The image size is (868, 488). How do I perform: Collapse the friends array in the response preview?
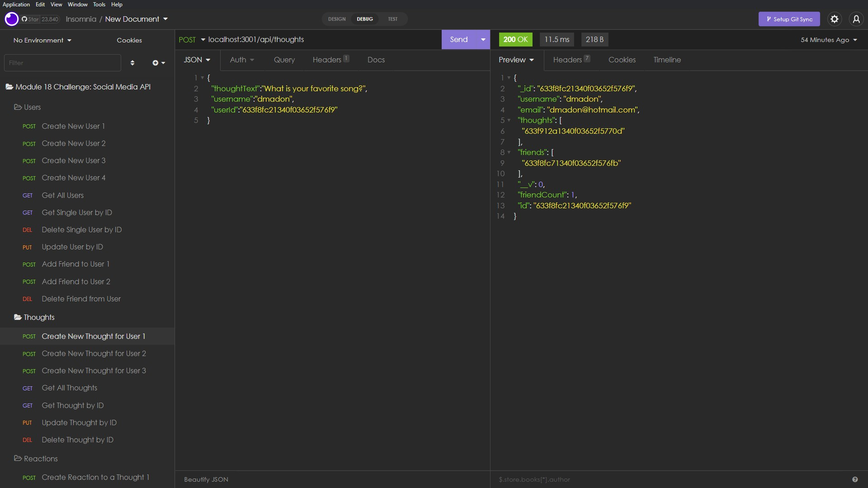coord(510,152)
